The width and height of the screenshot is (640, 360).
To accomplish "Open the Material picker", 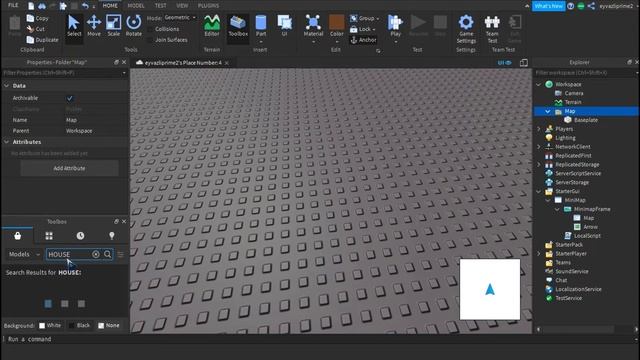I will [313, 28].
